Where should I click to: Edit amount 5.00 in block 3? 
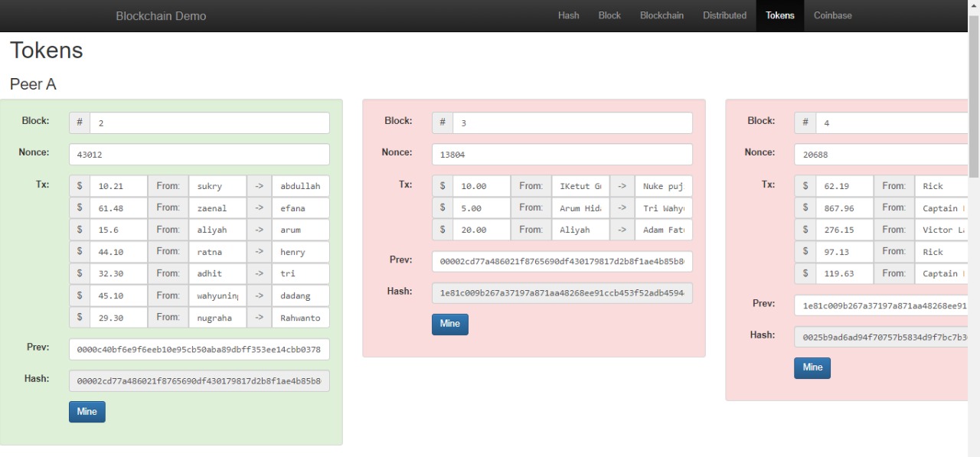(482, 208)
